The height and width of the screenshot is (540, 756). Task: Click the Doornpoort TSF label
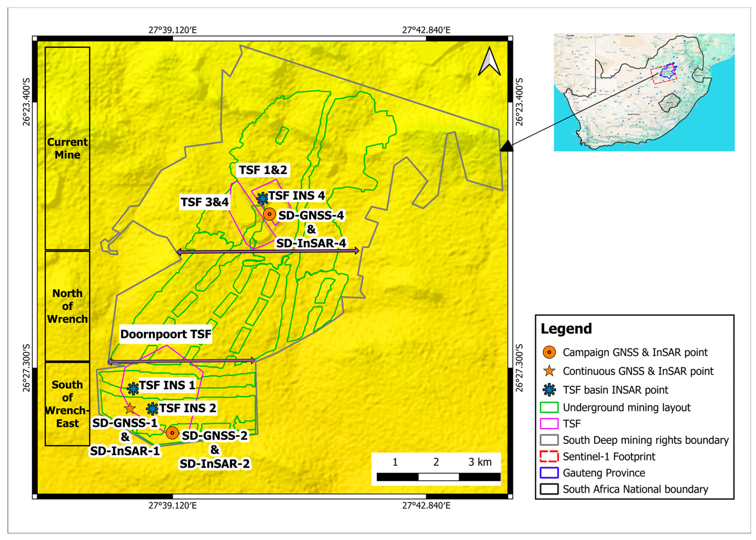coord(165,334)
